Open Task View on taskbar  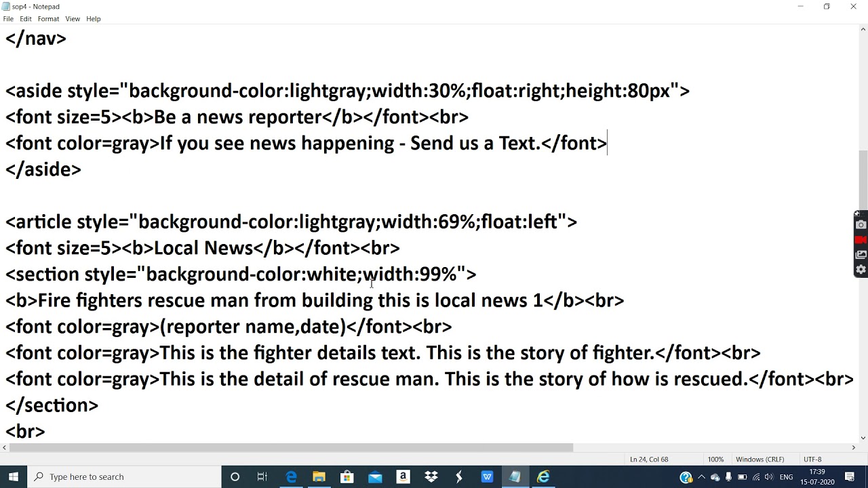[262, 476]
